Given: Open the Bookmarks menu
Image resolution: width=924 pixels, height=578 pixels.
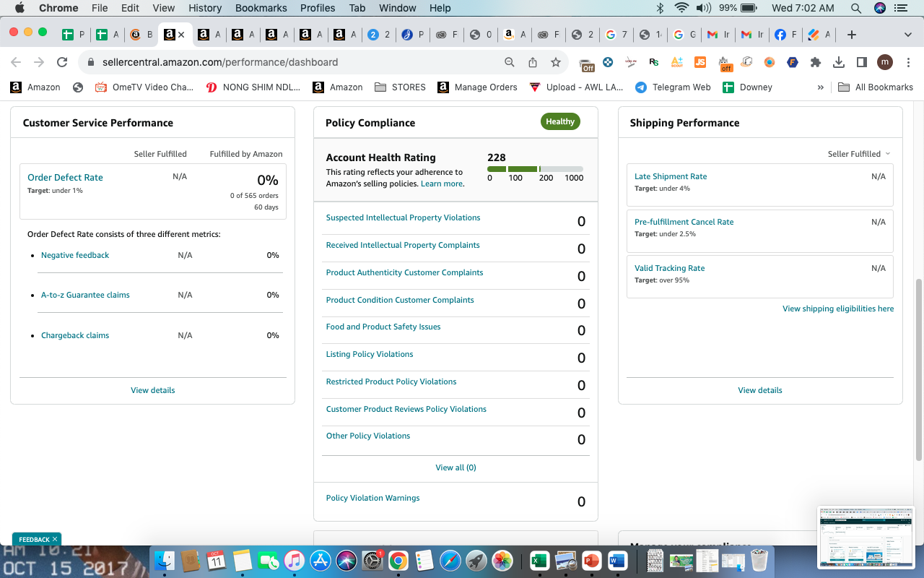Looking at the screenshot, I should coord(261,8).
